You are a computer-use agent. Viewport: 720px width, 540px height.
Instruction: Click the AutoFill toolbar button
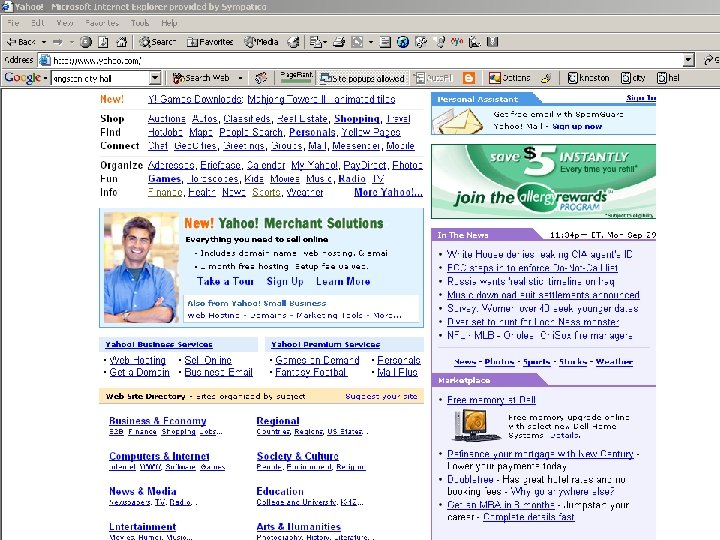433,78
